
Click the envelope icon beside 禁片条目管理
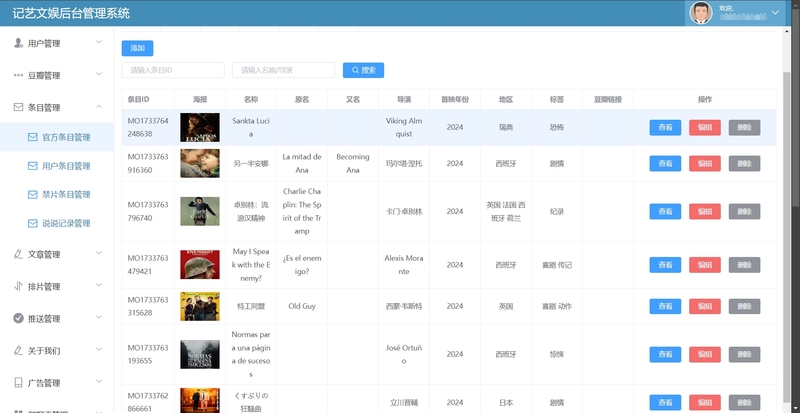click(33, 194)
